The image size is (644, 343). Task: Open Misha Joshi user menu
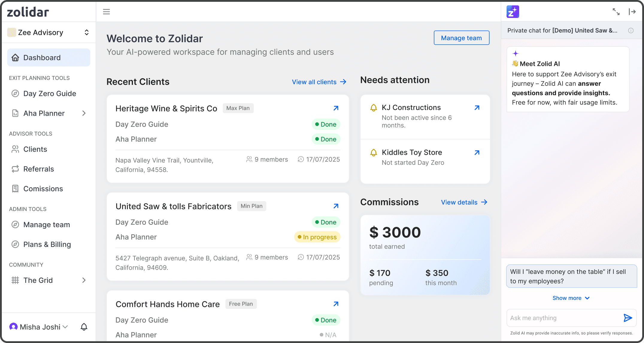click(x=39, y=327)
